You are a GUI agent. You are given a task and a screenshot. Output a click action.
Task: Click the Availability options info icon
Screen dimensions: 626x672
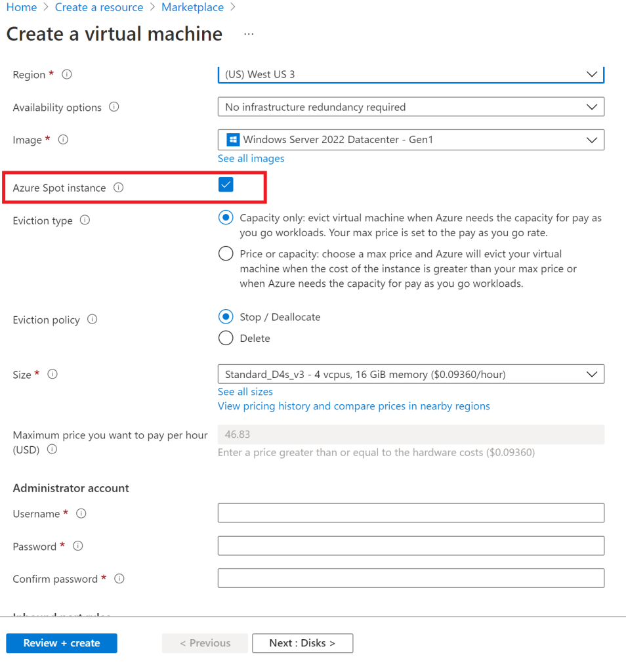114,107
